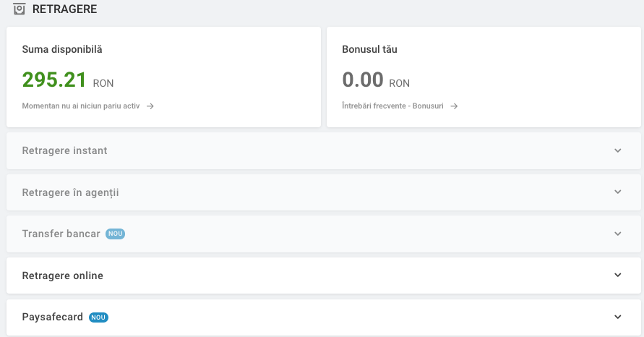
Task: Click the Retragere safe icon in header
Action: coord(19,9)
